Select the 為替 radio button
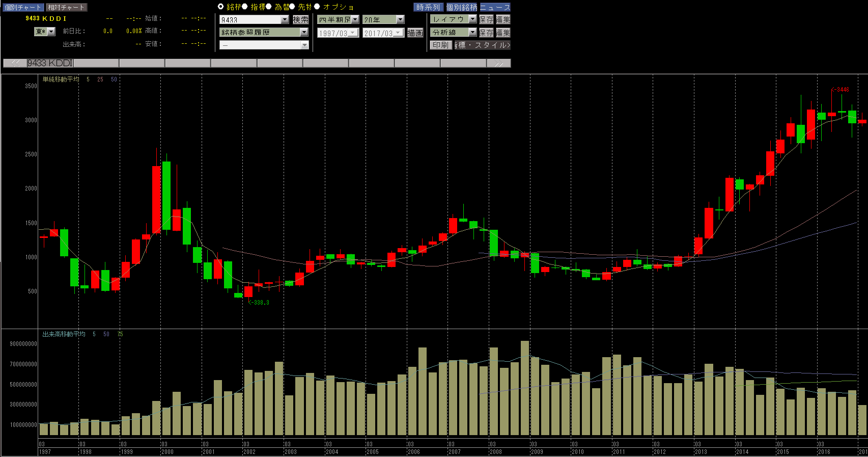 click(269, 7)
